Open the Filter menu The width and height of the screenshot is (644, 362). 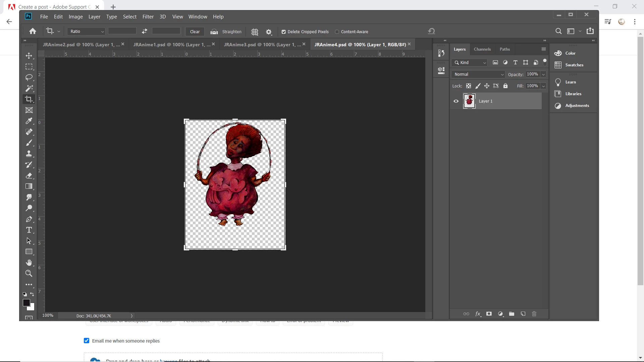(148, 17)
